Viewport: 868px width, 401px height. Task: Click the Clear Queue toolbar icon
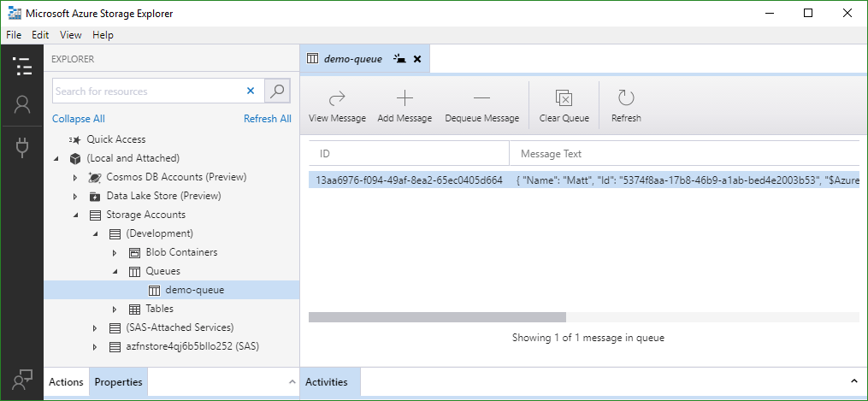(564, 98)
